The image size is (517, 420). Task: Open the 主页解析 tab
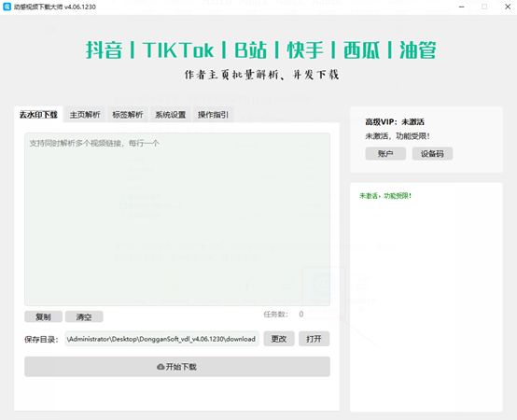coord(85,115)
